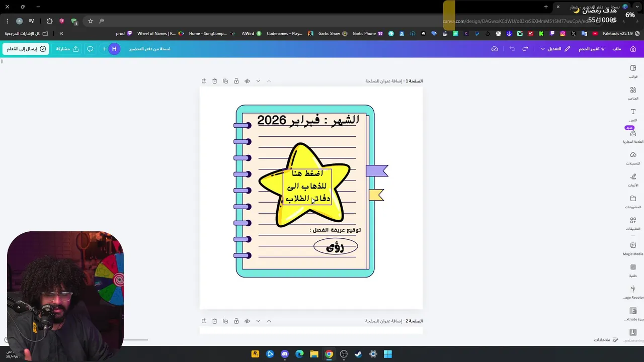Open all bookmarks folder (كل الإشارات المرجعية)
Screen dimensions: 644x362
pos(27,34)
